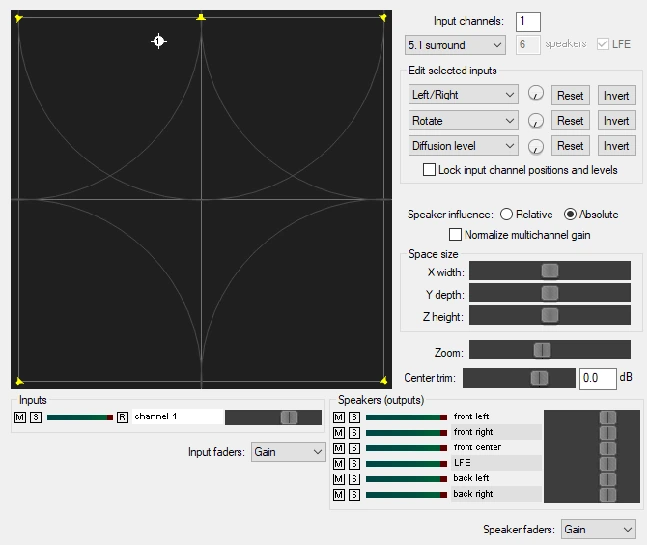Invert the Diffusion level parameter
Image resolution: width=647 pixels, height=545 pixels.
(616, 146)
